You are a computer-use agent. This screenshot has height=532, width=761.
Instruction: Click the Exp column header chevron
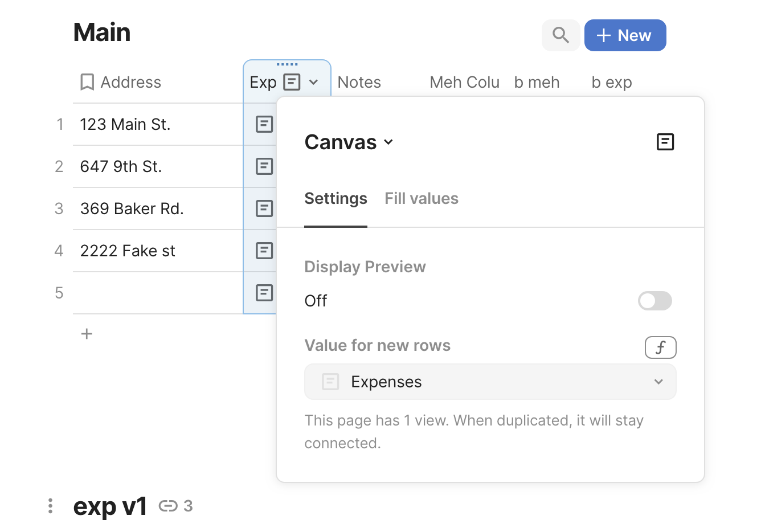[x=313, y=82]
